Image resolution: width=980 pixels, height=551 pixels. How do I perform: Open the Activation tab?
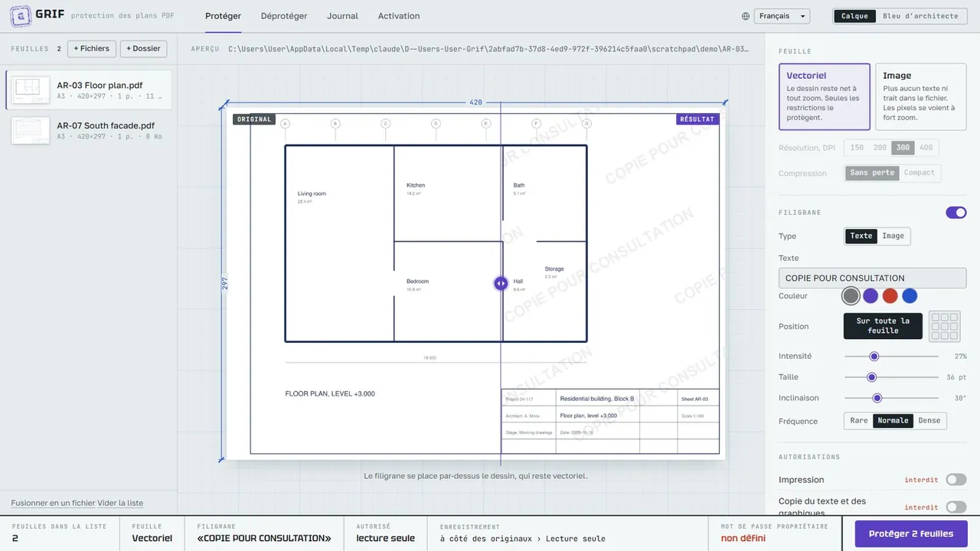click(399, 16)
